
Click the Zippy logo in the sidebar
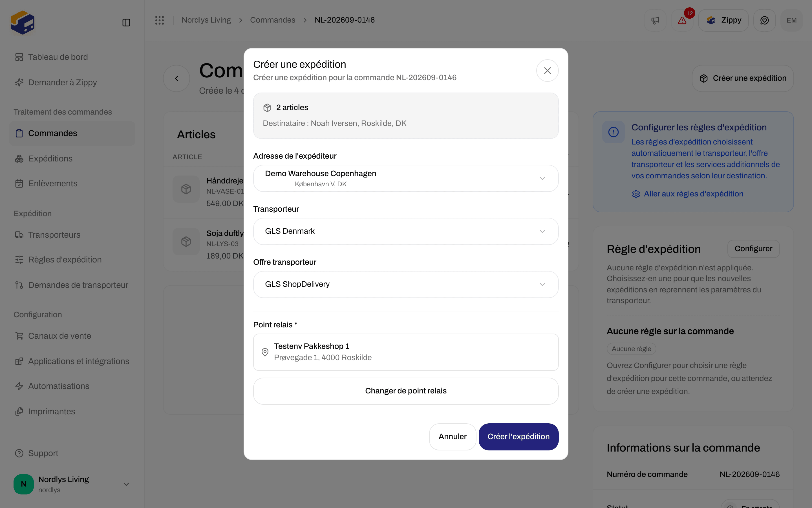point(23,22)
